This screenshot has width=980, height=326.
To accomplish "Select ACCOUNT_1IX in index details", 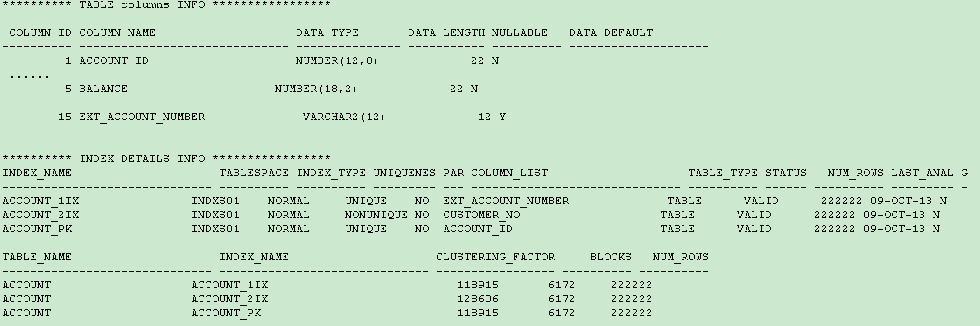I will (x=40, y=201).
